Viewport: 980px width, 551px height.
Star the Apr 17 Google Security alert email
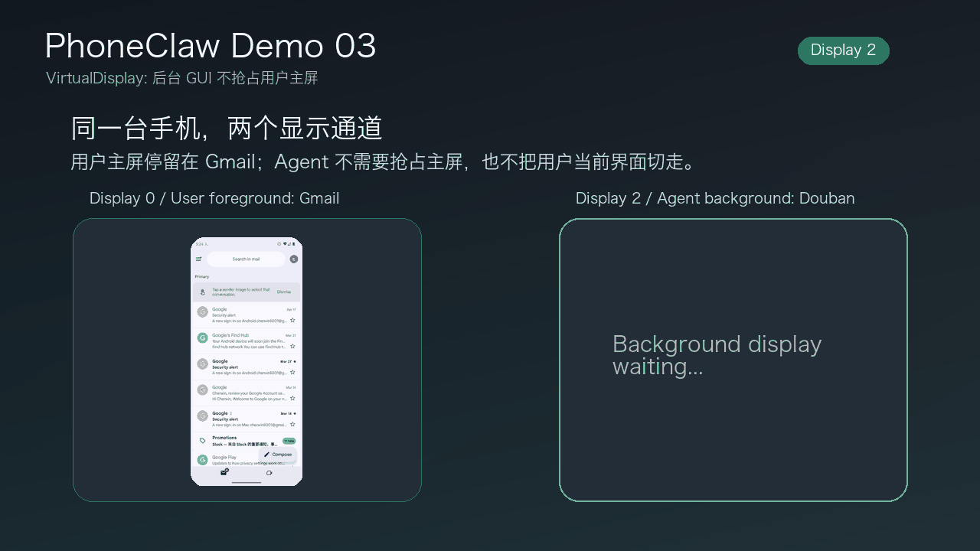pos(292,321)
